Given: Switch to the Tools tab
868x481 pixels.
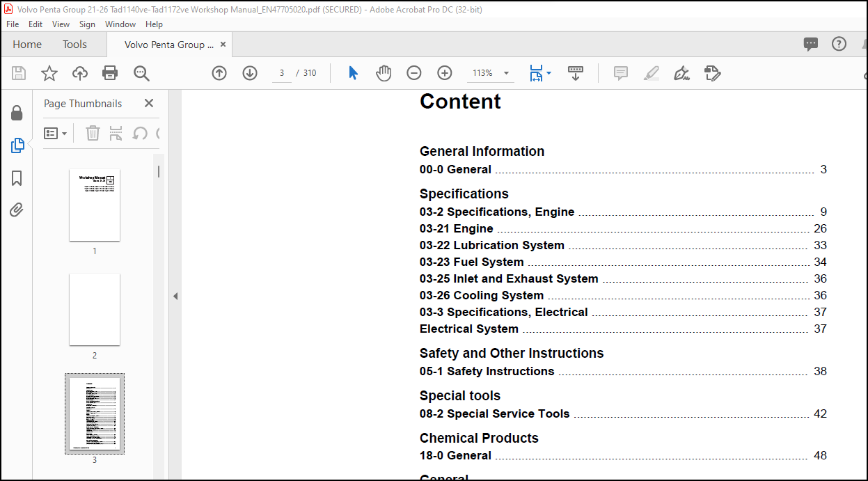Looking at the screenshot, I should (74, 45).
